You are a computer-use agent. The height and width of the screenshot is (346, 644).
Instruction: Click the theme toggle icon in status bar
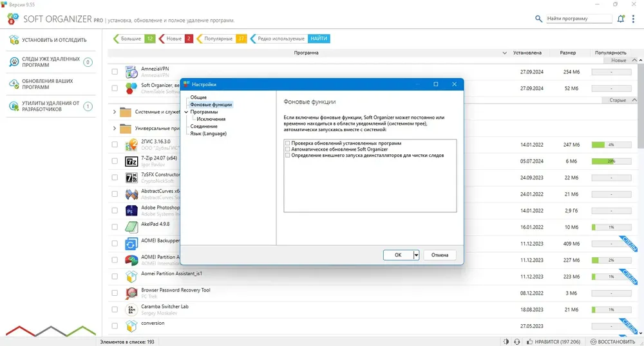pyautogui.click(x=506, y=341)
